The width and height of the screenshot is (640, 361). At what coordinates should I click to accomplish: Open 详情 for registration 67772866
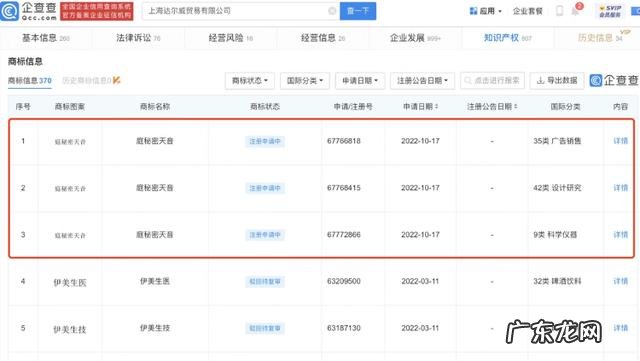pyautogui.click(x=620, y=235)
